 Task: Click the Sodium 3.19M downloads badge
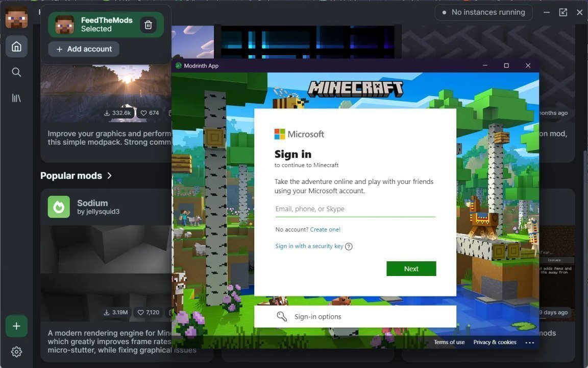(x=116, y=312)
